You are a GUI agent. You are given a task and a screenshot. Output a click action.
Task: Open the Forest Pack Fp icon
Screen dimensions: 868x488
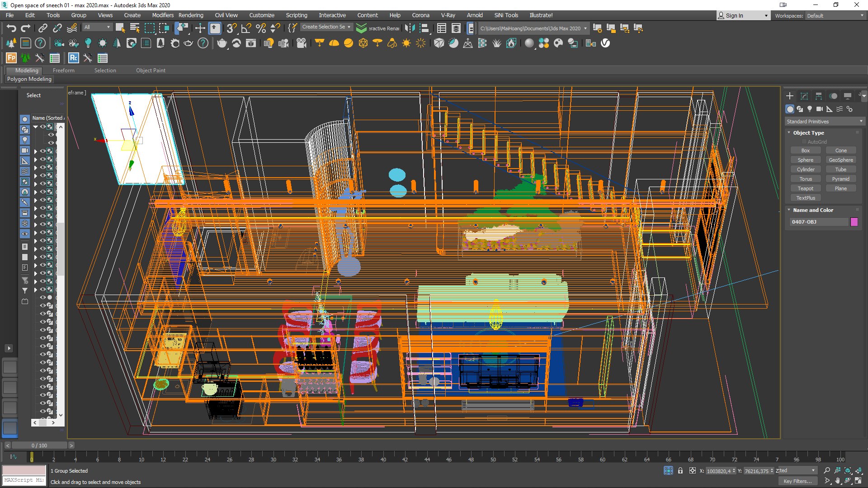coord(11,58)
